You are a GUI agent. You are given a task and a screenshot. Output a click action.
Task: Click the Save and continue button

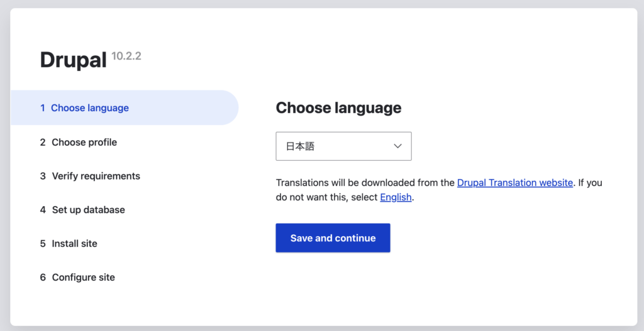[333, 238]
